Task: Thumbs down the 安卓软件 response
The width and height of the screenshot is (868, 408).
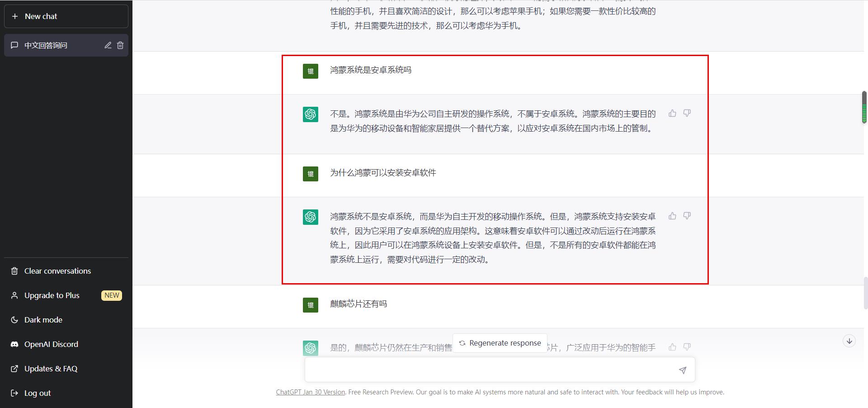Action: click(687, 216)
